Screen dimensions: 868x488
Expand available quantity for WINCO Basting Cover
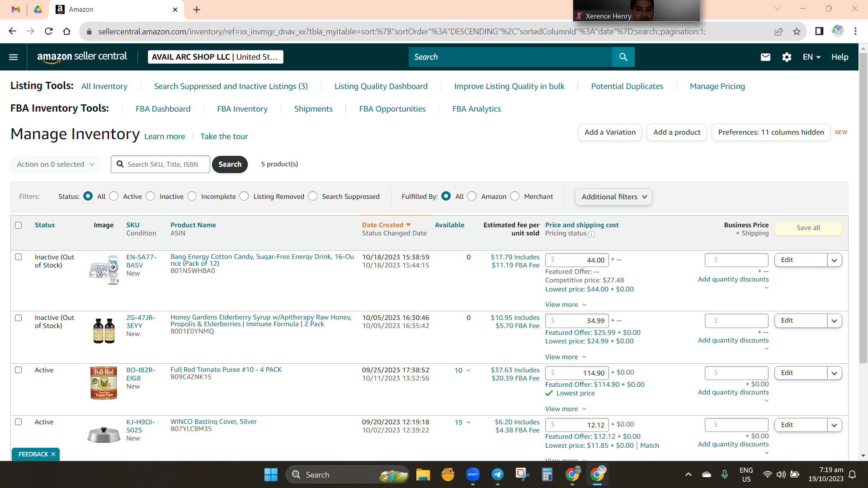point(468,422)
